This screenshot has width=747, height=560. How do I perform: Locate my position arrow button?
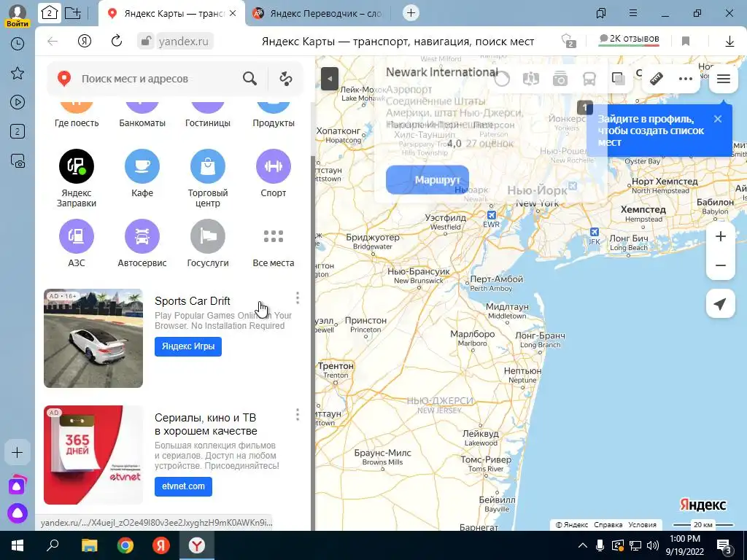click(720, 304)
